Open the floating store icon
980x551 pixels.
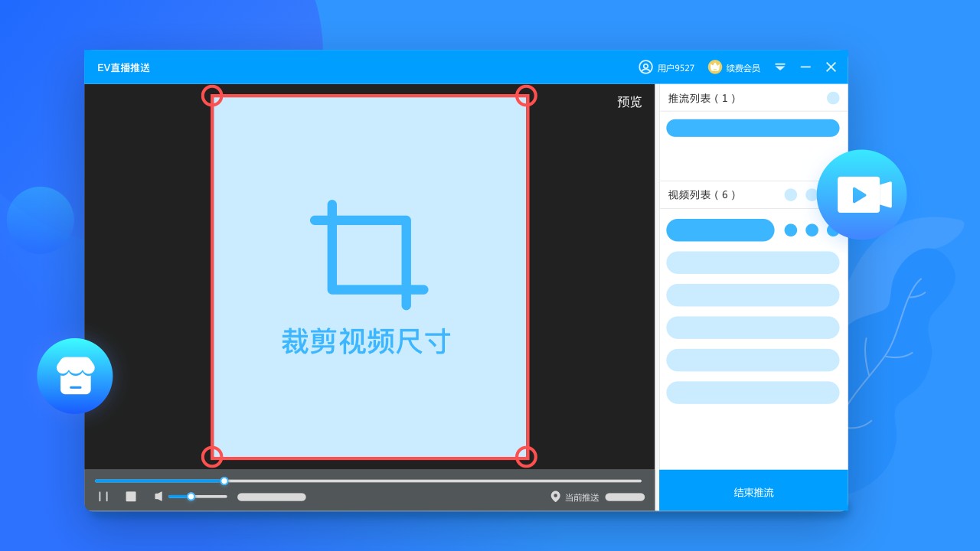75,376
